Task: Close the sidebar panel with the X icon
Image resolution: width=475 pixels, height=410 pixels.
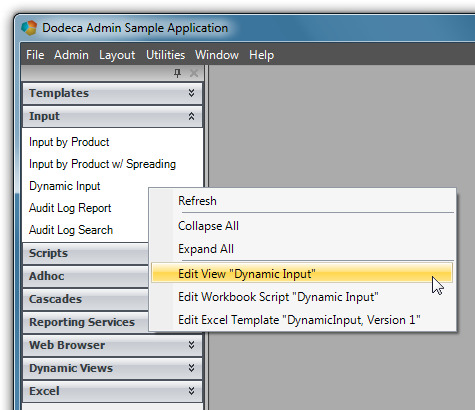Action: click(194, 73)
